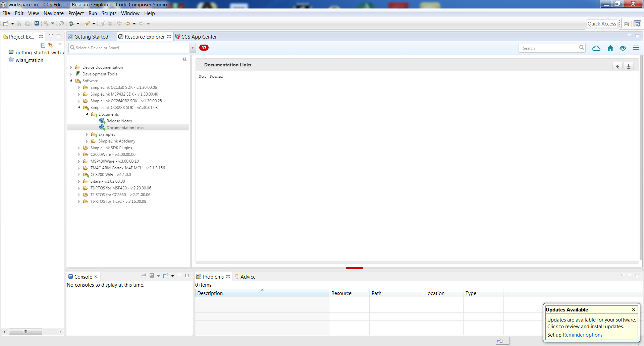Click Link with Editor icon
644x346 pixels.
(x=50, y=45)
